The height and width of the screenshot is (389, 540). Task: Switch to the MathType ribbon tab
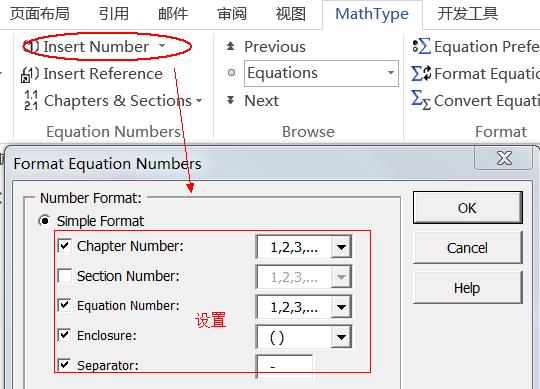(372, 14)
